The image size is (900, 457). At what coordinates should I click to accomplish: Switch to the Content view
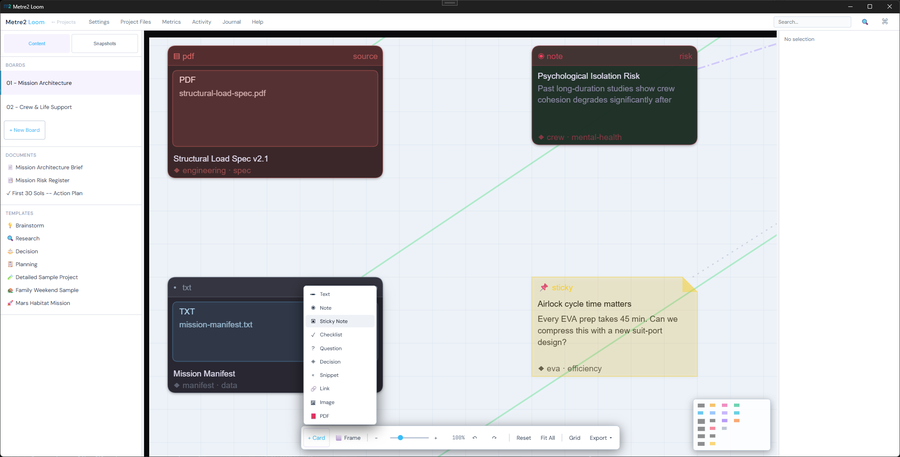(37, 44)
